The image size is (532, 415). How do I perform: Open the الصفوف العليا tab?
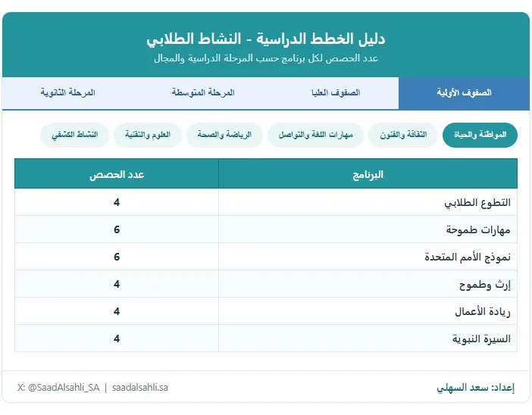coord(336,93)
